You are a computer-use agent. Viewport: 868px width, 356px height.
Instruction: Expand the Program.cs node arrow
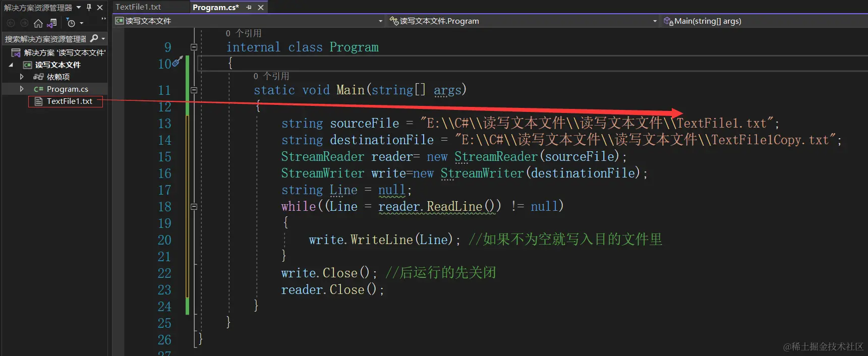pyautogui.click(x=22, y=89)
